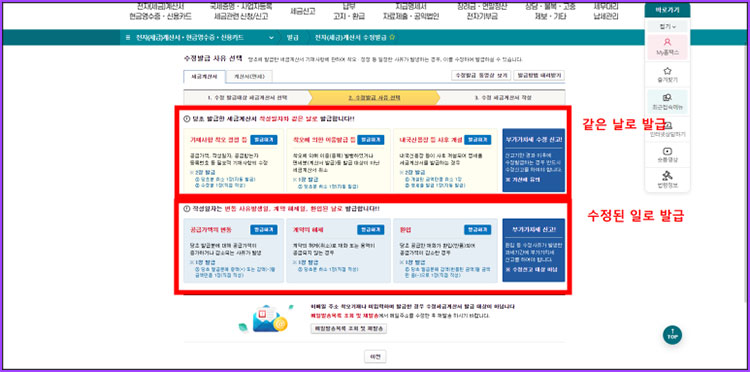This screenshot has height=372, width=750.
Task: Click info icon beside 당초 발급한 세금계산서 heading
Action: tap(186, 118)
